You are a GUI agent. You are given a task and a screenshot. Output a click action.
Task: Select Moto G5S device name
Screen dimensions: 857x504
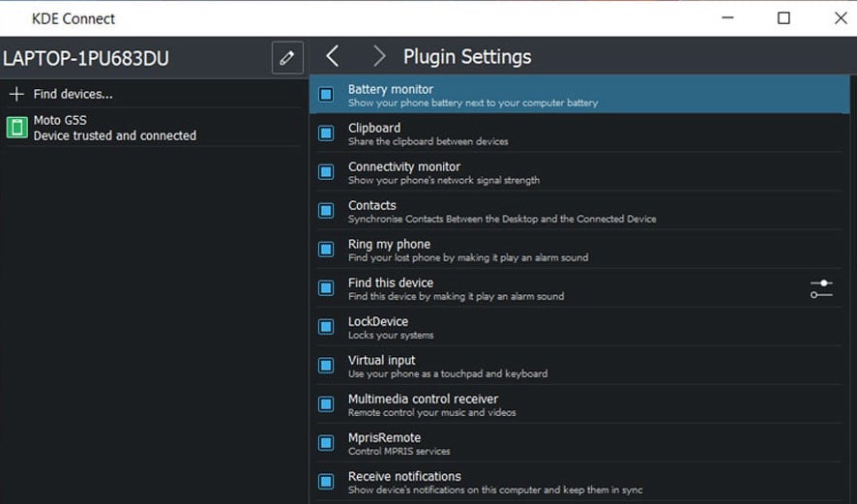[60, 120]
